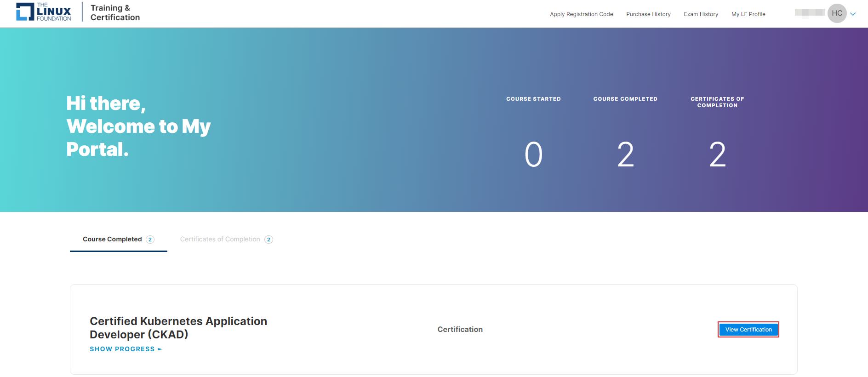
Task: Click the badge 2 beside Course Completed tab
Action: 150,240
